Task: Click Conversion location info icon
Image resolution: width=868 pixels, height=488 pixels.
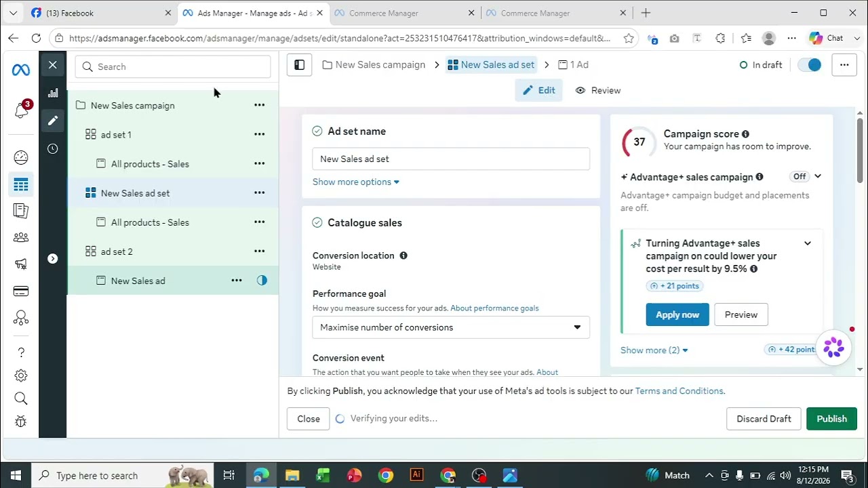Action: [x=403, y=256]
